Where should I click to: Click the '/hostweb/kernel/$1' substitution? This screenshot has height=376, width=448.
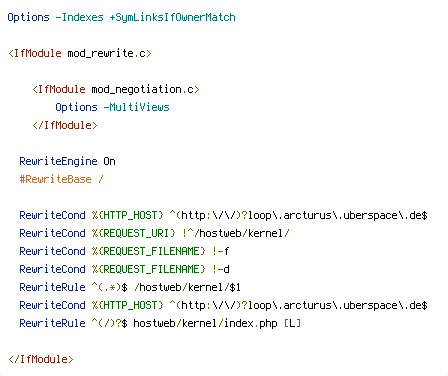(187, 287)
